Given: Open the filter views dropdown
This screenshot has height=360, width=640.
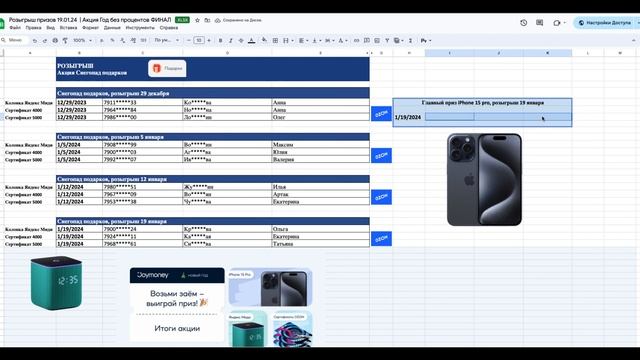Looking at the screenshot, I should (398, 40).
